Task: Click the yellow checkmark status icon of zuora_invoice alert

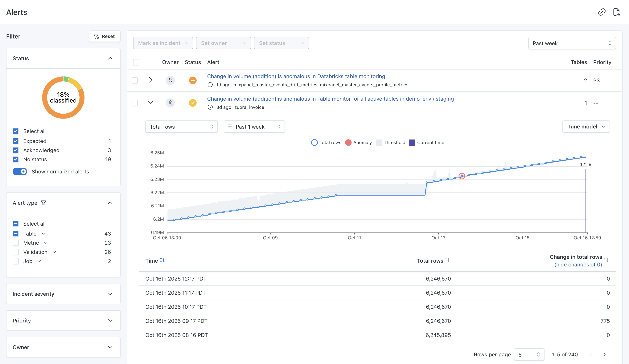Action: click(193, 103)
